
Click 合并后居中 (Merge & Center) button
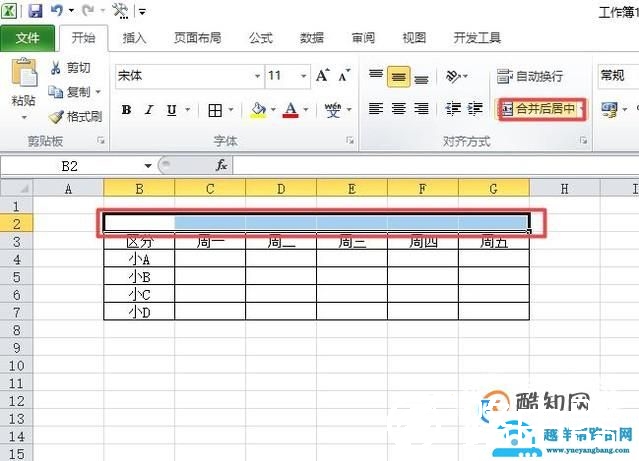pos(542,109)
